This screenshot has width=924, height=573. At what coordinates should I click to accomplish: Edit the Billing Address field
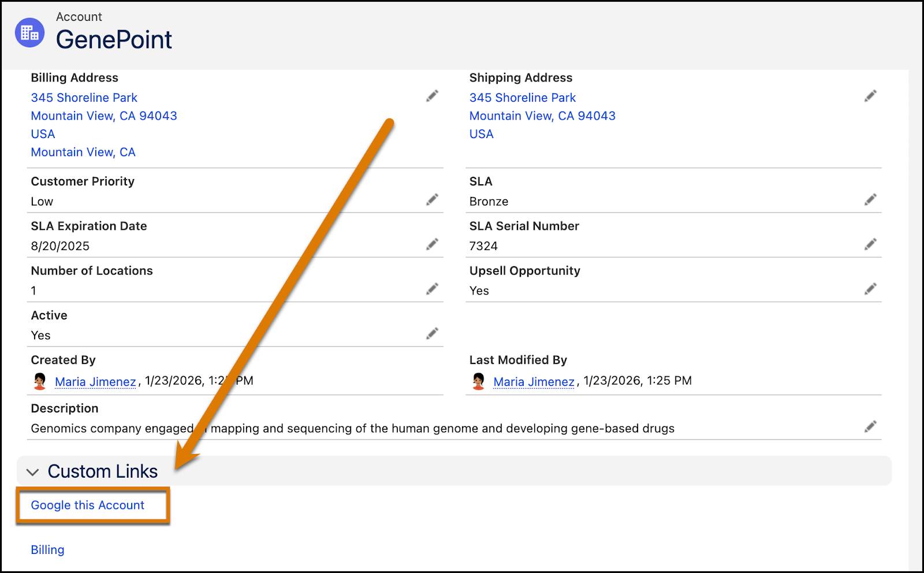click(x=432, y=96)
